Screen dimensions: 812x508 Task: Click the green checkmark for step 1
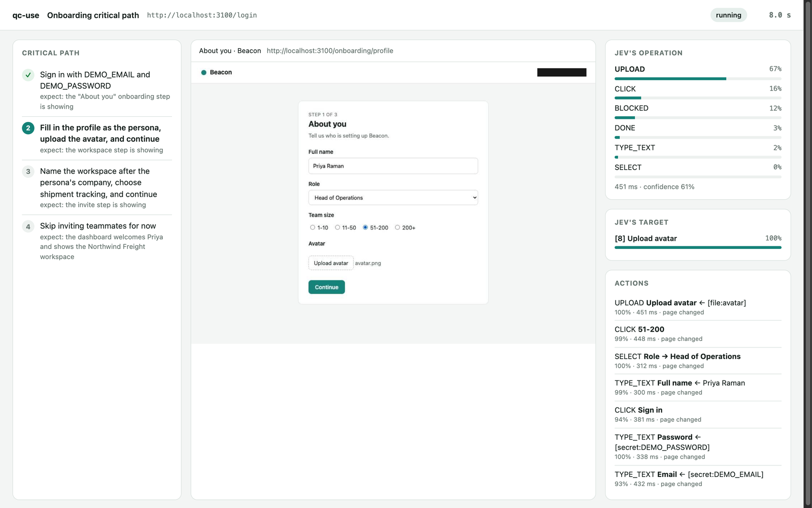(x=28, y=75)
